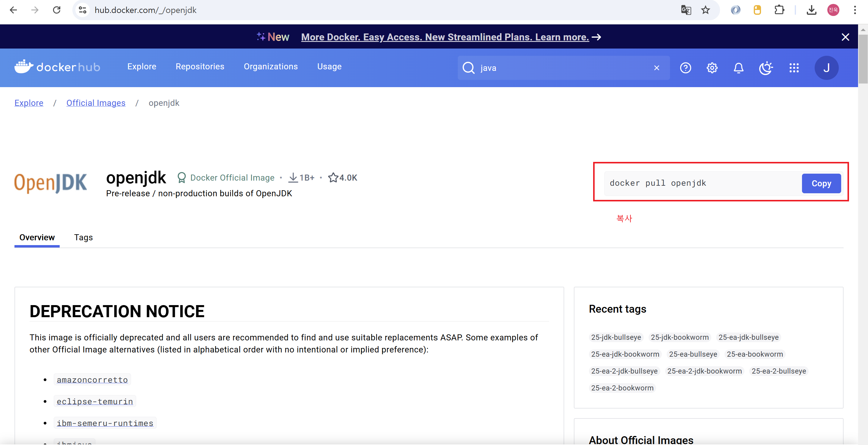Open the eclipse-temurin link
The image size is (868, 445).
click(95, 401)
